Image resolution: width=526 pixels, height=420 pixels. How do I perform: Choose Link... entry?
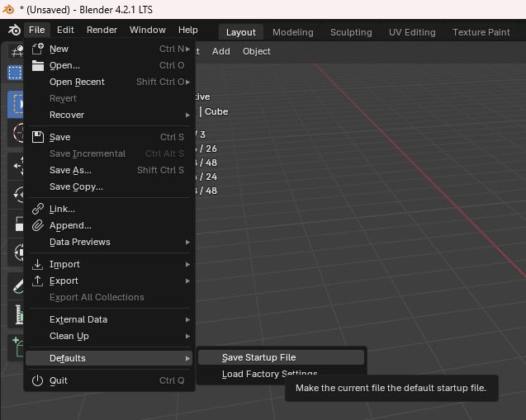coord(109,209)
